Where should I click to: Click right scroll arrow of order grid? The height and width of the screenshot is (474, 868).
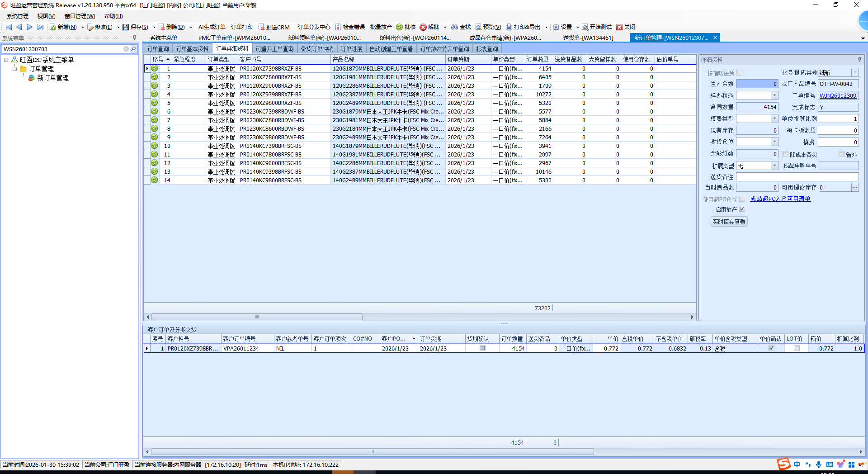click(x=692, y=317)
